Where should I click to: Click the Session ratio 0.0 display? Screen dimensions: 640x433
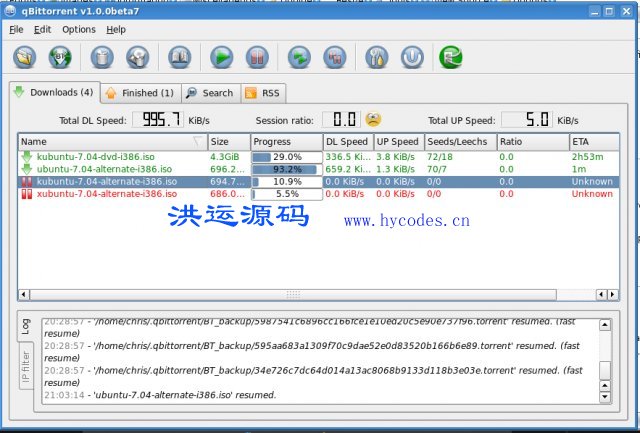tap(342, 120)
